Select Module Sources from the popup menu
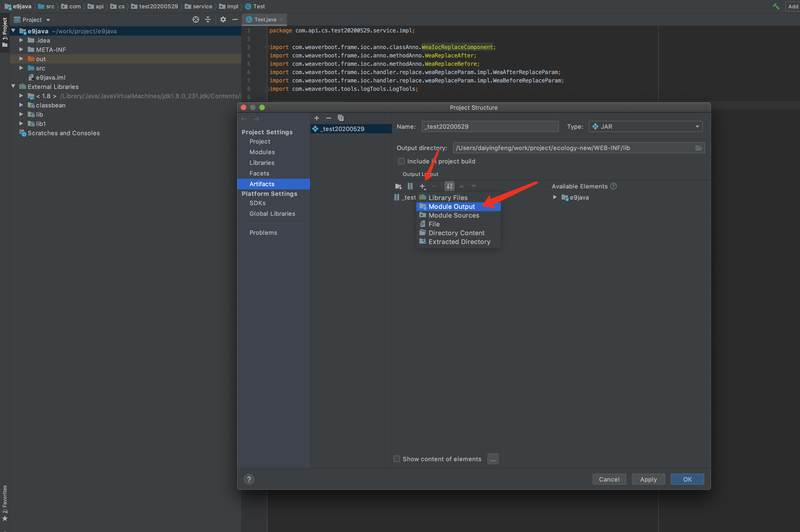Viewport: 800px width, 532px height. tap(454, 216)
